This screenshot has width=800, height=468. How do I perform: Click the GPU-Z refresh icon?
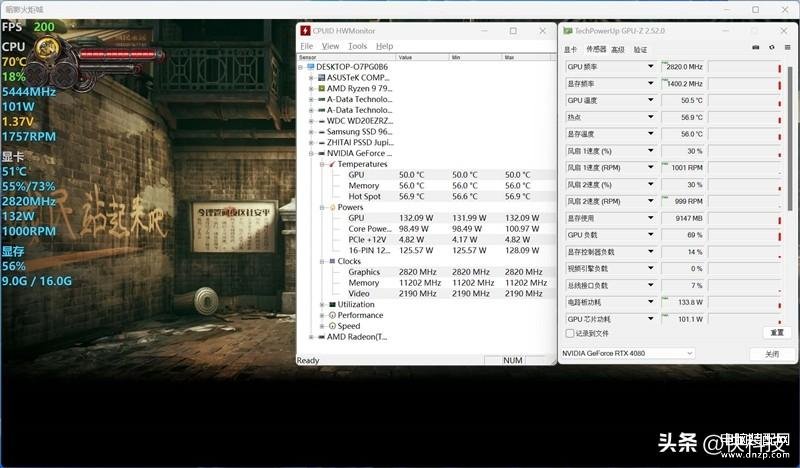pos(771,47)
